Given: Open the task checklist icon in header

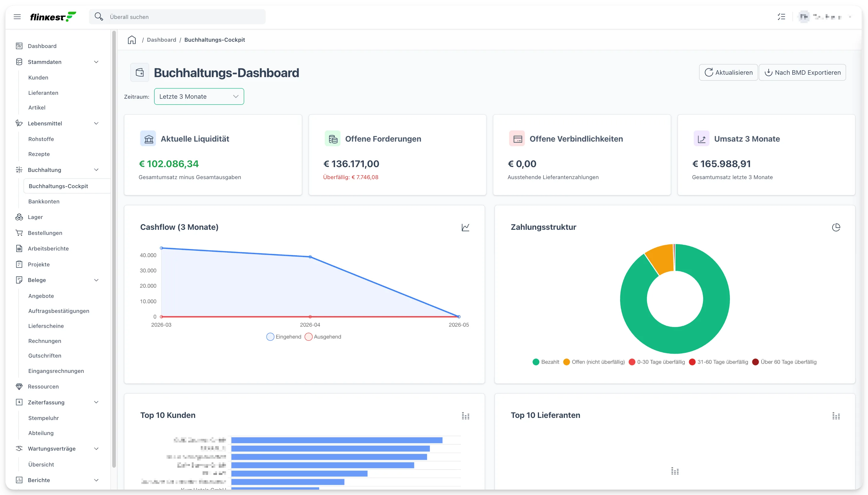Looking at the screenshot, I should pyautogui.click(x=781, y=17).
